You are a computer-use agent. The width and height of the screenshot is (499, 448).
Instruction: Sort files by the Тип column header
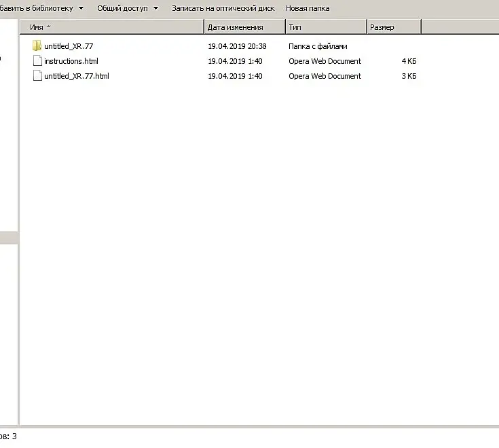pyautogui.click(x=326, y=27)
